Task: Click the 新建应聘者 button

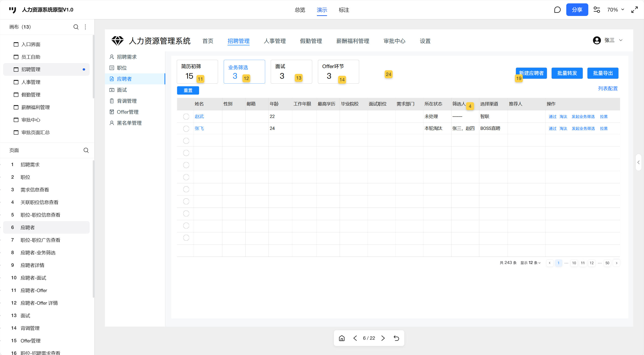Action: [531, 73]
